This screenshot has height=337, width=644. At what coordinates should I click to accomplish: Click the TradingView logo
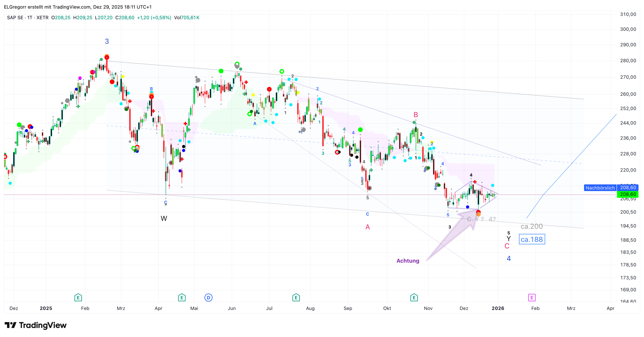(36, 325)
